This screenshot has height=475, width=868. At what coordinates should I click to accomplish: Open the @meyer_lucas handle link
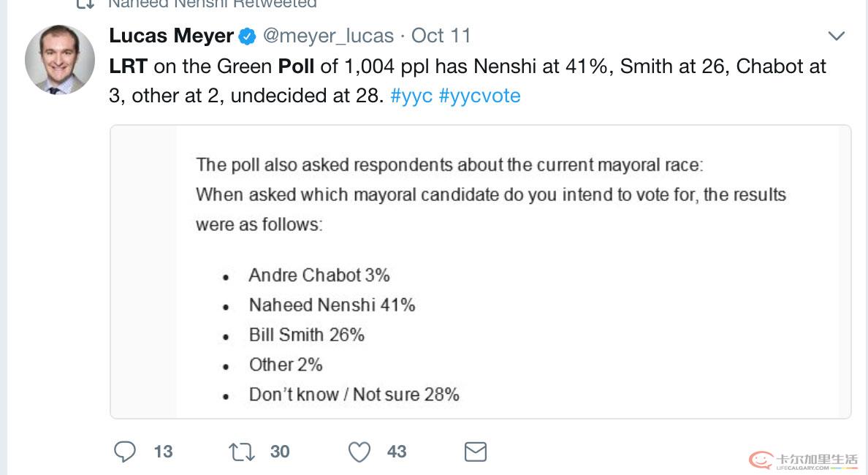tap(327, 35)
